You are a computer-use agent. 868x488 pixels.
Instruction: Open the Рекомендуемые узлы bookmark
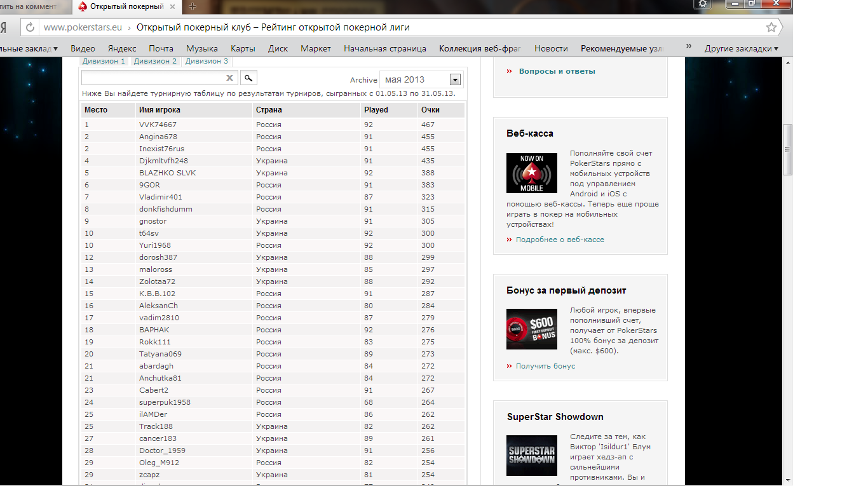point(623,48)
